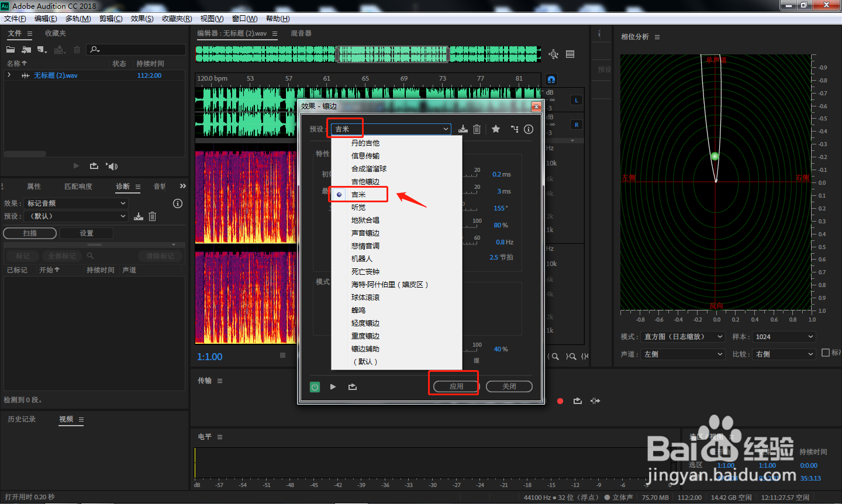Save the Diagnostics preset with save icon
The height and width of the screenshot is (504, 842).
tap(139, 216)
